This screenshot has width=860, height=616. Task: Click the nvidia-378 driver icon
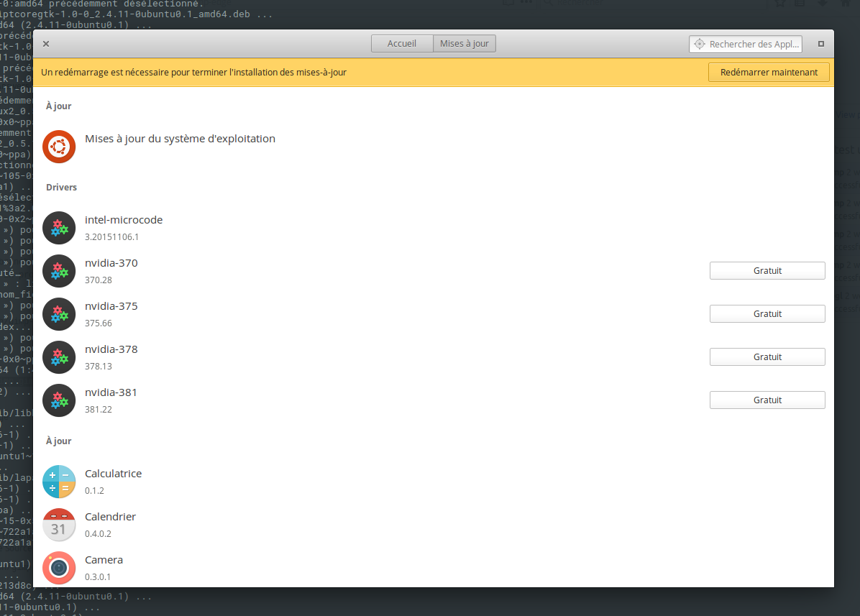point(59,357)
